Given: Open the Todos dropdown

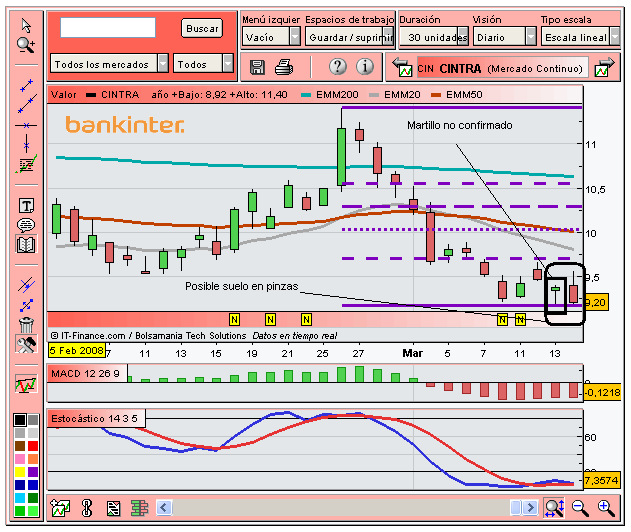Looking at the screenshot, I should [203, 64].
